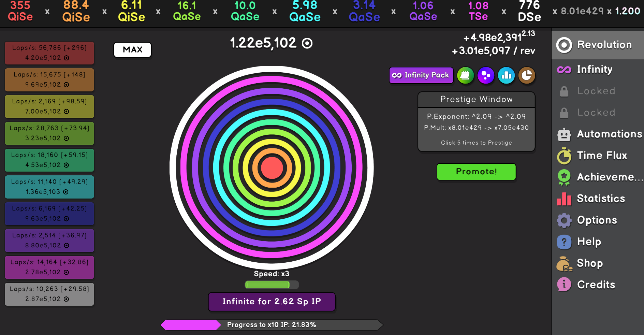Click the 776 DSe multiplier
The image size is (644, 335).
[529, 11]
